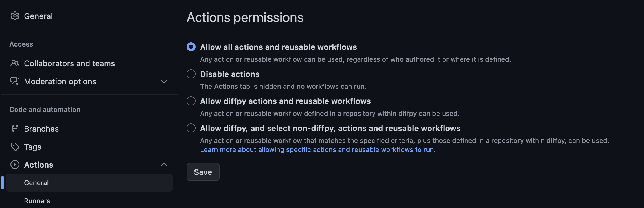Click the Actions permissions heading

click(245, 17)
